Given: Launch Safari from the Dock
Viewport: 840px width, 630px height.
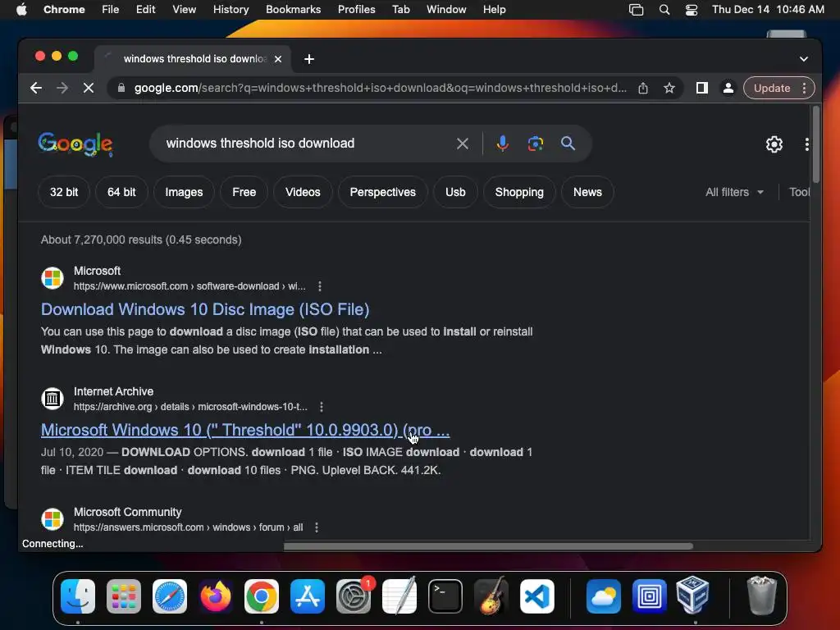Looking at the screenshot, I should click(170, 596).
